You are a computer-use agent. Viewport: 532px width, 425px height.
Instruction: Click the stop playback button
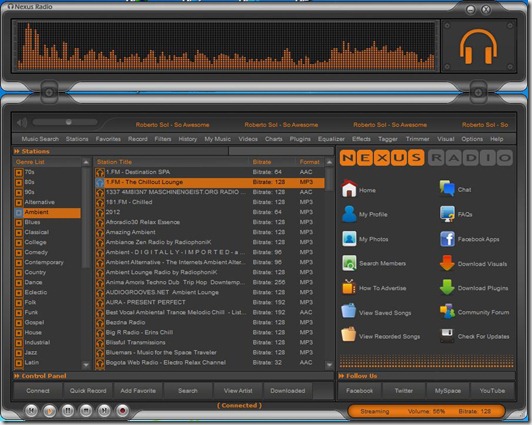(x=86, y=411)
